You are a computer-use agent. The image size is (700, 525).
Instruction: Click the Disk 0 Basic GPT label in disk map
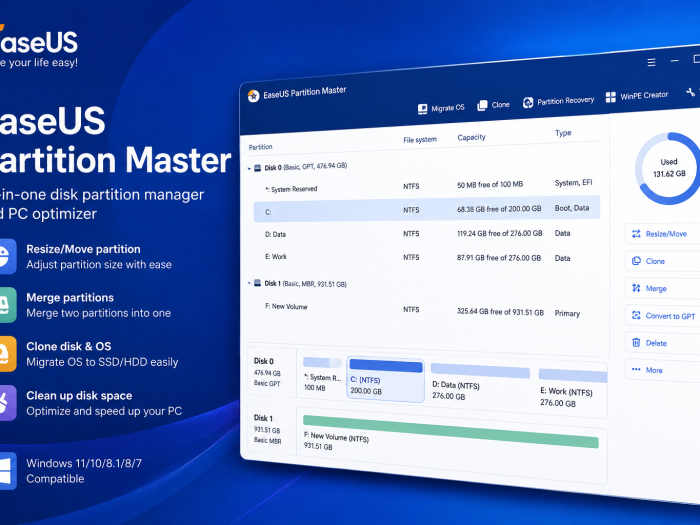tap(267, 372)
